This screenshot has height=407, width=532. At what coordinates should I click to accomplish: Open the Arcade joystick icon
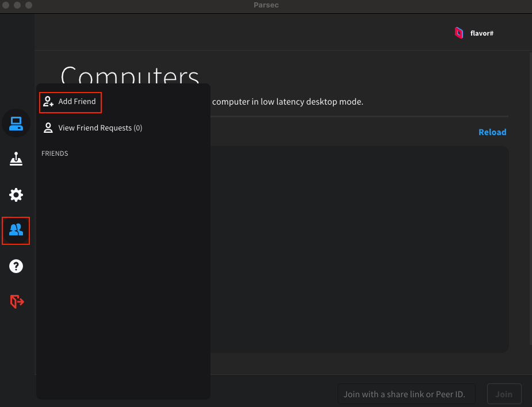click(x=16, y=159)
